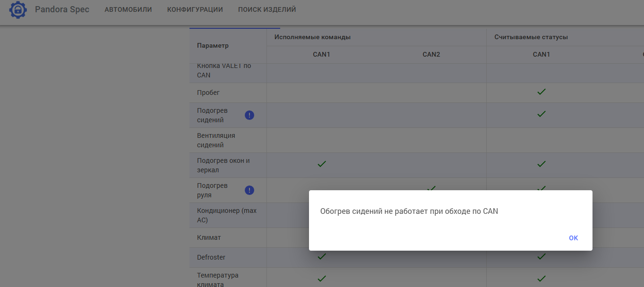The image size is (644, 287).
Task: Click Defroster command CAN1 checkmark
Action: pyautogui.click(x=322, y=257)
